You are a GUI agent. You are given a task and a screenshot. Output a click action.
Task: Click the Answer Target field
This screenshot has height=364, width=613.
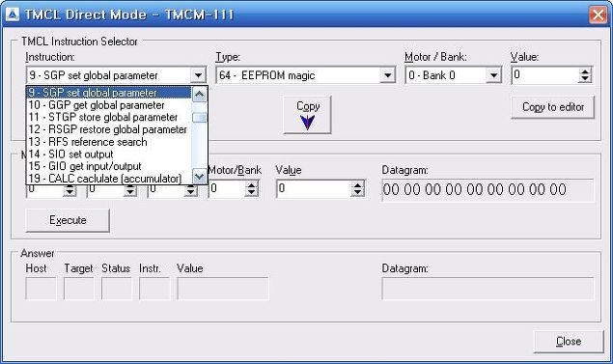78,289
